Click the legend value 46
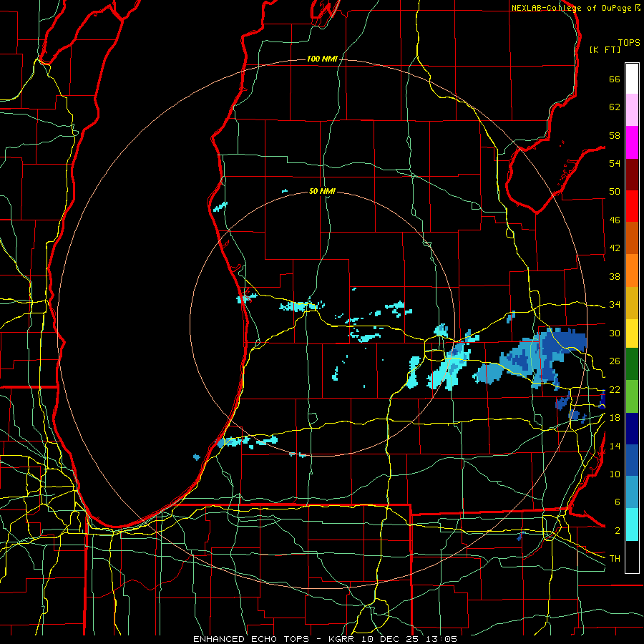644x644 pixels. point(615,220)
